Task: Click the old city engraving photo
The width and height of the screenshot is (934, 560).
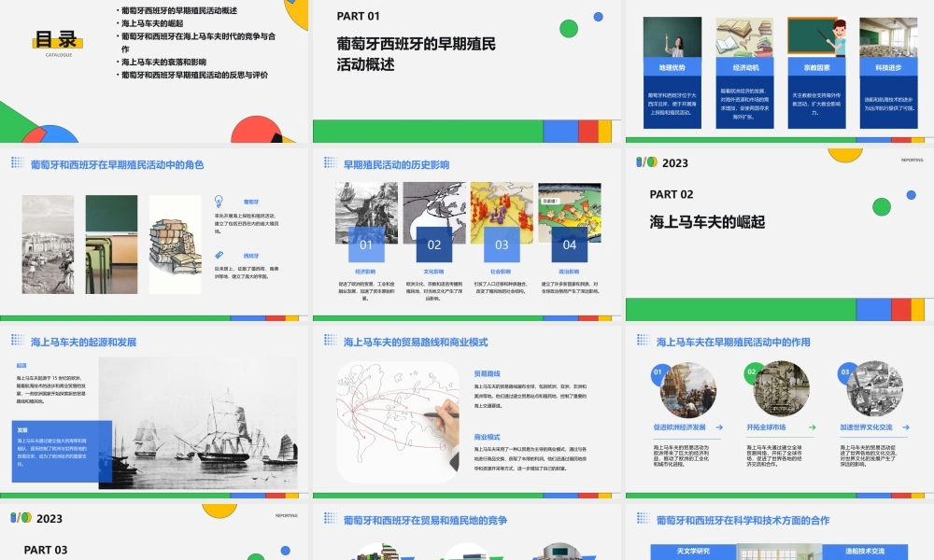Action: coord(48,245)
